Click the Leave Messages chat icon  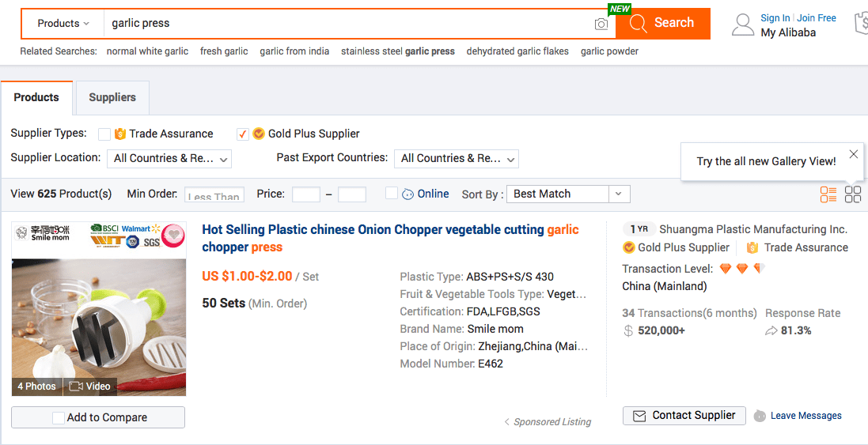point(760,416)
